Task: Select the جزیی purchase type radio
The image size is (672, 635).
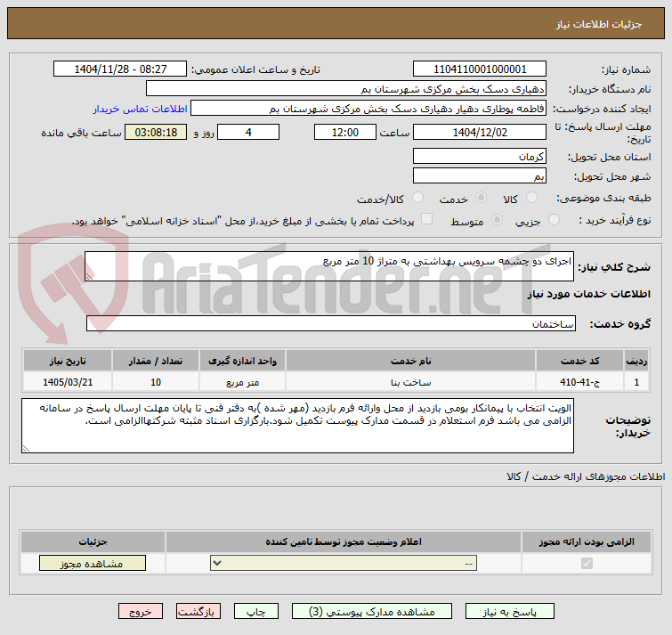Action: [554, 220]
